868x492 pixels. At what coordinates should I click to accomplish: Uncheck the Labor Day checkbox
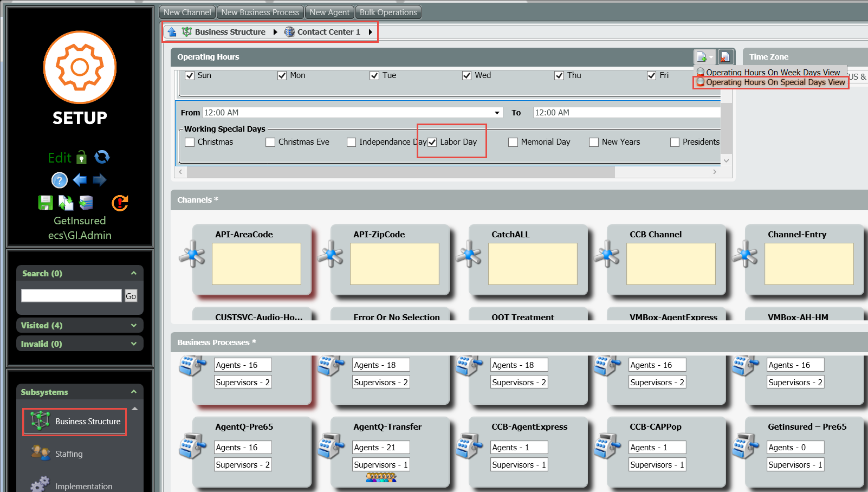[432, 143]
